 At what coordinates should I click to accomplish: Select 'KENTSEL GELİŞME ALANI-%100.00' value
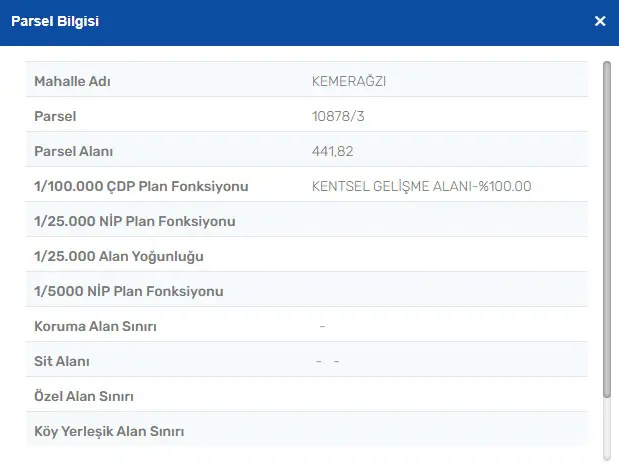421,186
